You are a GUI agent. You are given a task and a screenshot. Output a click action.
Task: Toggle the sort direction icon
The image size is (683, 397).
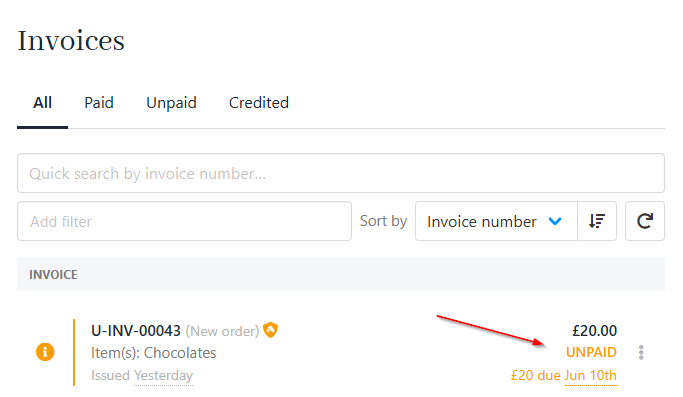click(x=597, y=221)
